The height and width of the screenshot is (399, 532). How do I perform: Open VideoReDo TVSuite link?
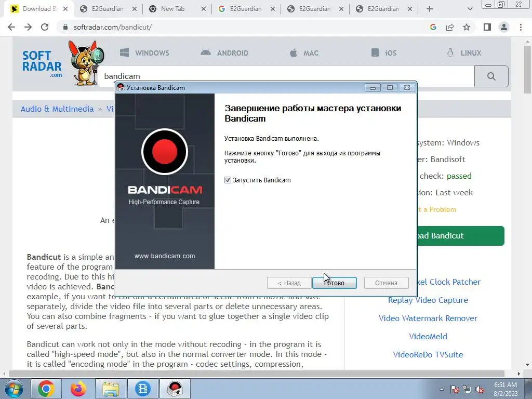[x=428, y=354]
